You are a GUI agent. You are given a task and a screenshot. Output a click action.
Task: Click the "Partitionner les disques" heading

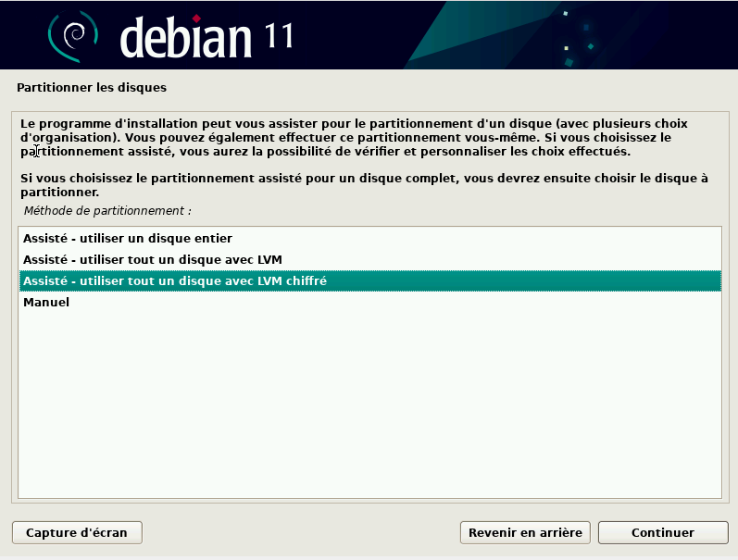point(91,88)
